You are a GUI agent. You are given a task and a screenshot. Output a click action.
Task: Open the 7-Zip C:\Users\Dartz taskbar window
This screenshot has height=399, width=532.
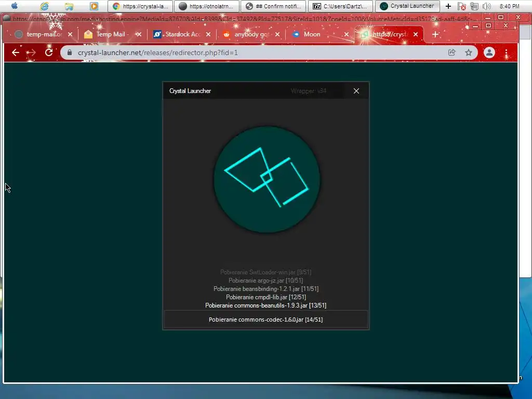pyautogui.click(x=340, y=6)
